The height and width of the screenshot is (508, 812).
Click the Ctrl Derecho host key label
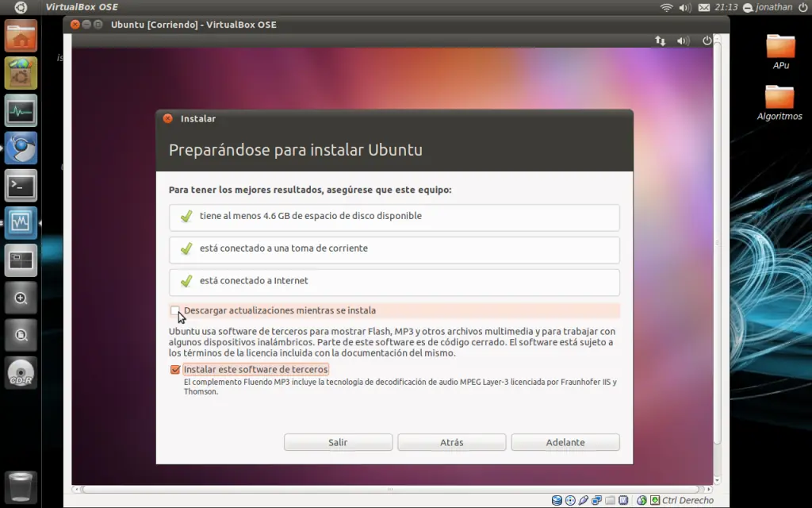(x=688, y=500)
